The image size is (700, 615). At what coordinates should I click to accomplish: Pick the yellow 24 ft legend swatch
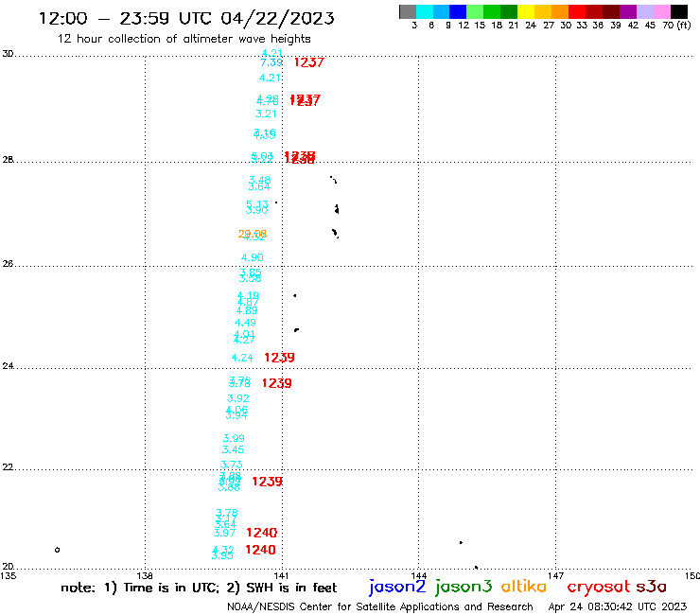pyautogui.click(x=526, y=11)
